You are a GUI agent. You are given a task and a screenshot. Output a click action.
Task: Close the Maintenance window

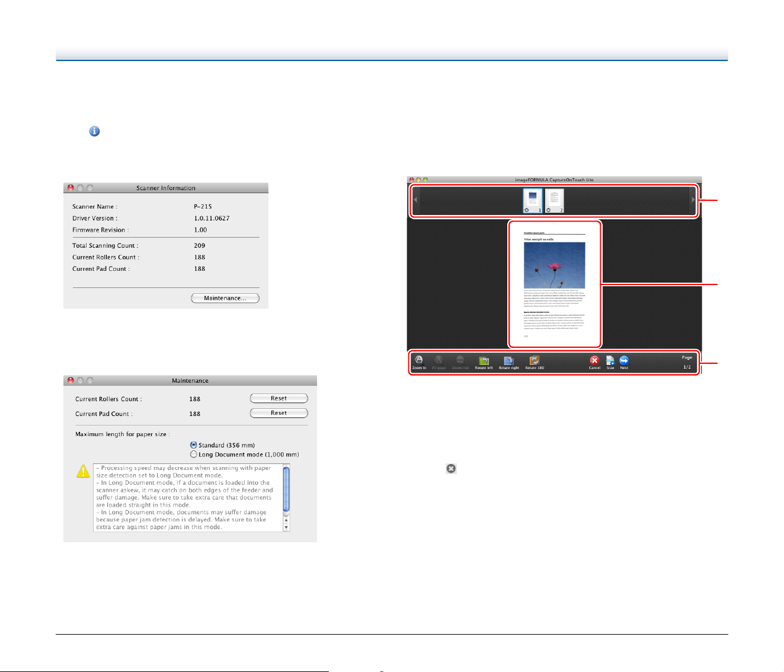(71, 380)
